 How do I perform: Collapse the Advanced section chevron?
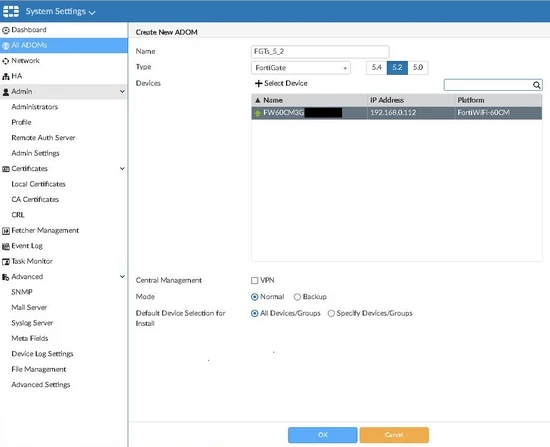pos(122,277)
